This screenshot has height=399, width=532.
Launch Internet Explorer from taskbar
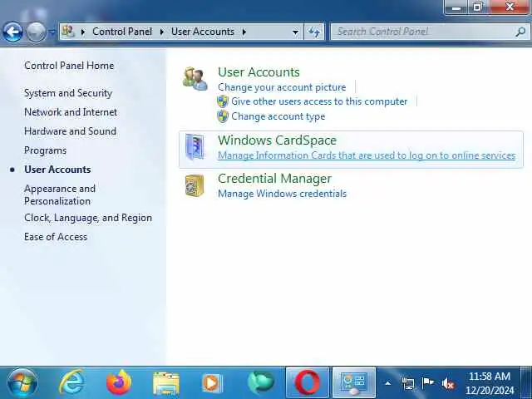(x=71, y=382)
